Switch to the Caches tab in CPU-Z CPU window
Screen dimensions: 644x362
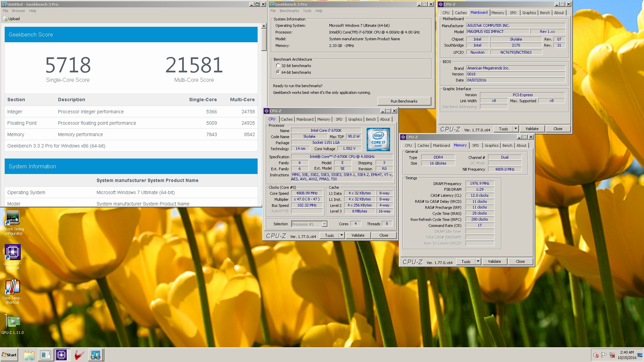click(287, 119)
